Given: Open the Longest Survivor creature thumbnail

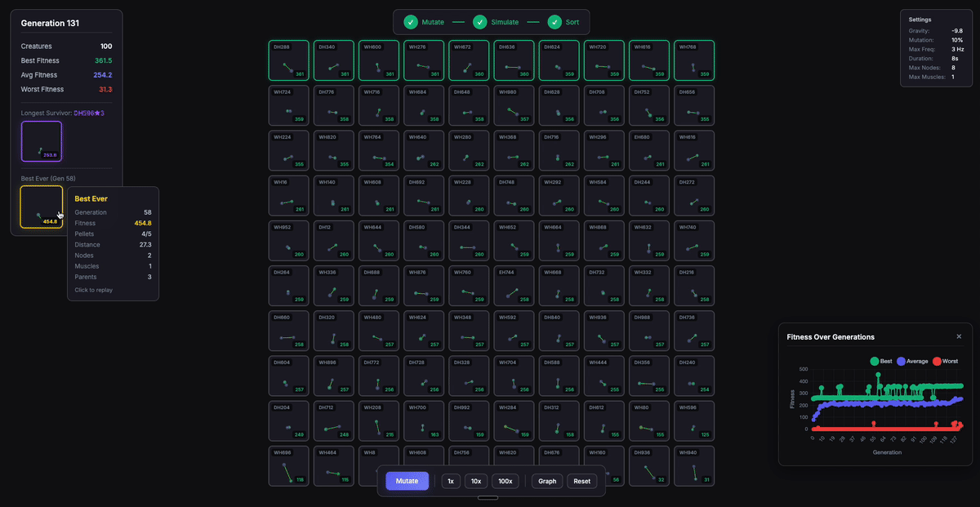Looking at the screenshot, I should (x=42, y=141).
